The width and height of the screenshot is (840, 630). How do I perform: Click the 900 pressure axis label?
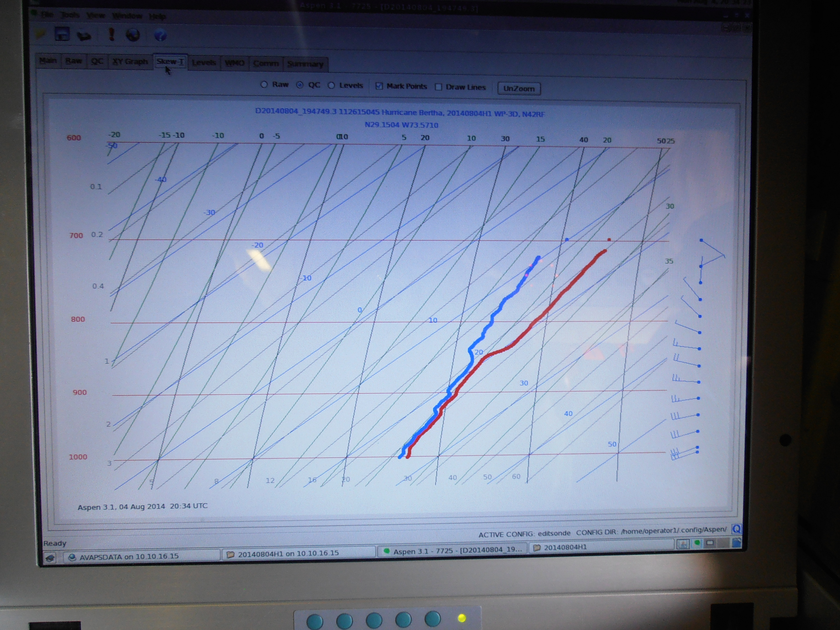coord(80,392)
